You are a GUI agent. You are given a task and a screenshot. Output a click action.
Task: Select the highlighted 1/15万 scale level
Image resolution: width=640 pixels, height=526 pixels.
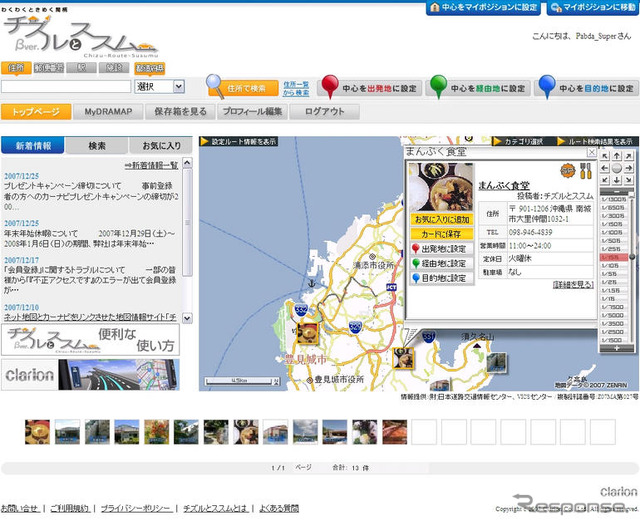[x=614, y=257]
